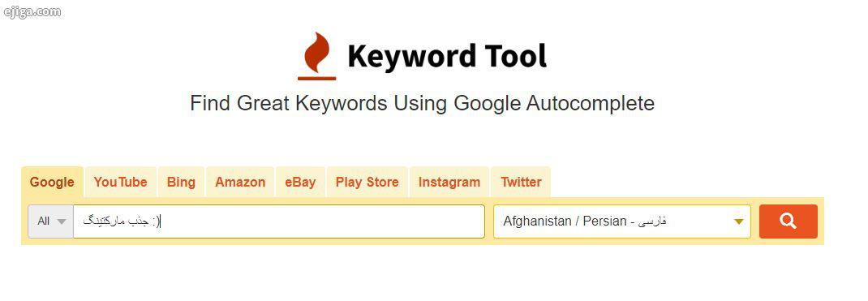Switch to the Instagram tab

(449, 182)
